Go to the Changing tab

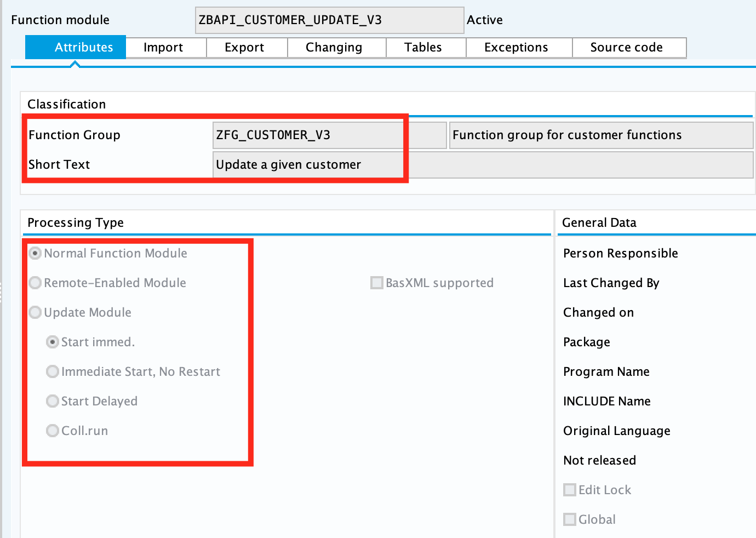[337, 48]
